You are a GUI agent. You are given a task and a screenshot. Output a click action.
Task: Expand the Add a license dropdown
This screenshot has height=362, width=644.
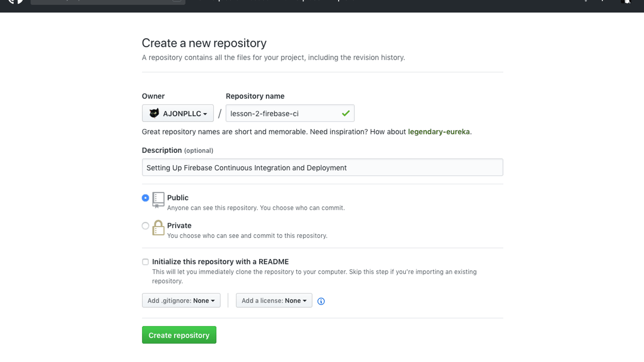click(x=274, y=301)
